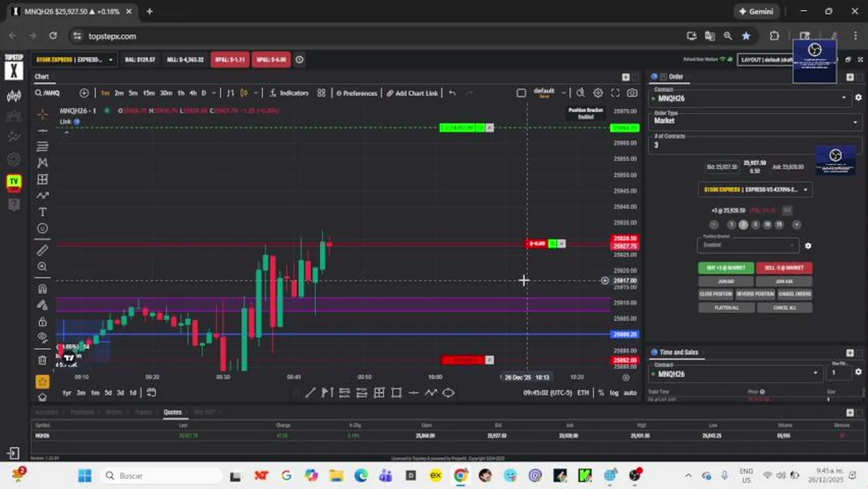Image resolution: width=868 pixels, height=489 pixels.
Task: Click the chart layout rectangle icon
Action: coord(522,93)
